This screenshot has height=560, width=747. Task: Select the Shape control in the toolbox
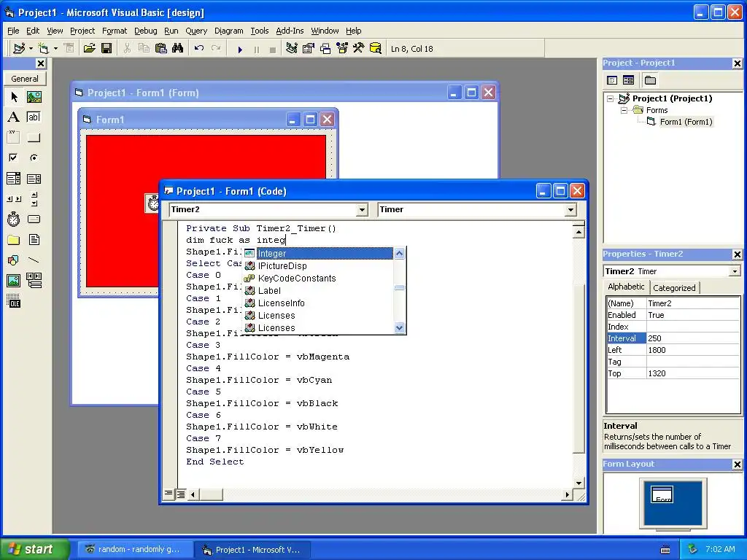click(14, 260)
